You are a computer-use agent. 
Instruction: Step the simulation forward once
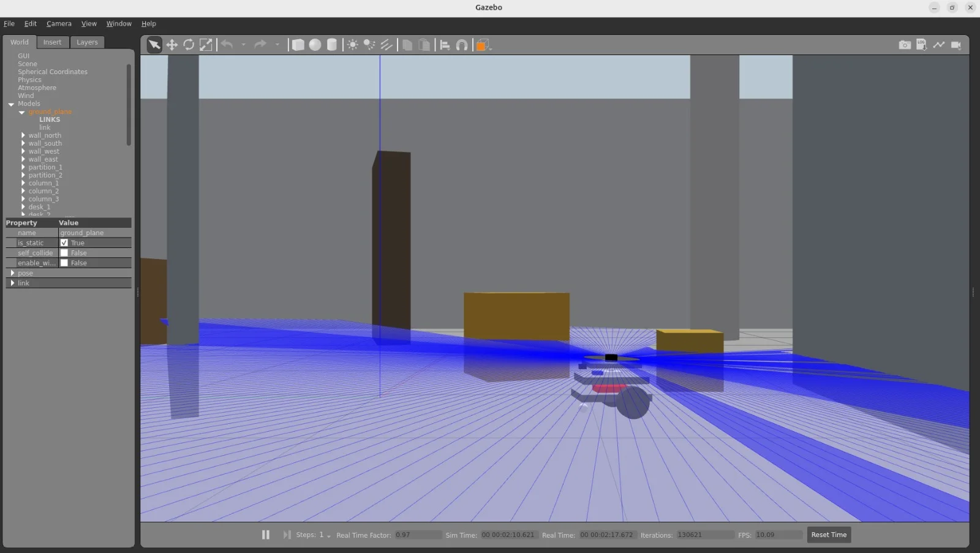287,535
